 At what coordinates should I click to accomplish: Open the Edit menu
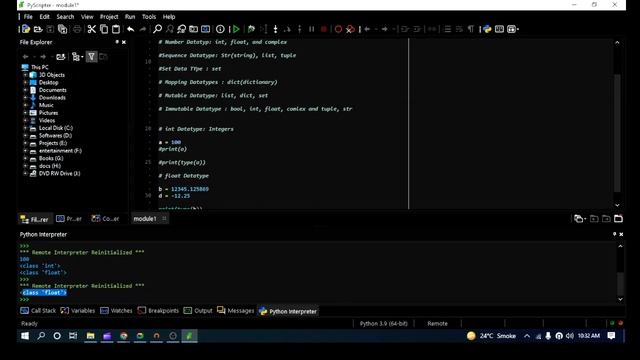[x=44, y=17]
